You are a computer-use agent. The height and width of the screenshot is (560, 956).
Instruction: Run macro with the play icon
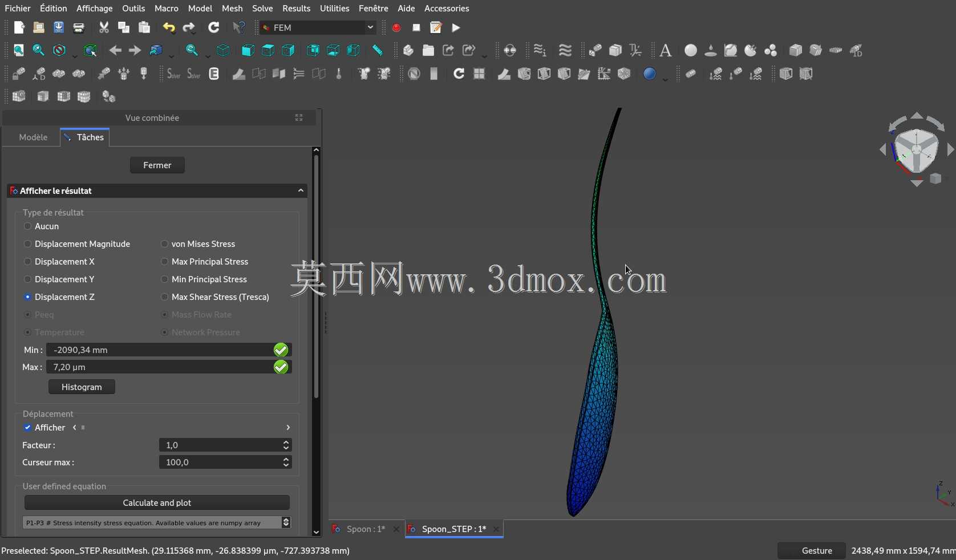pyautogui.click(x=456, y=27)
